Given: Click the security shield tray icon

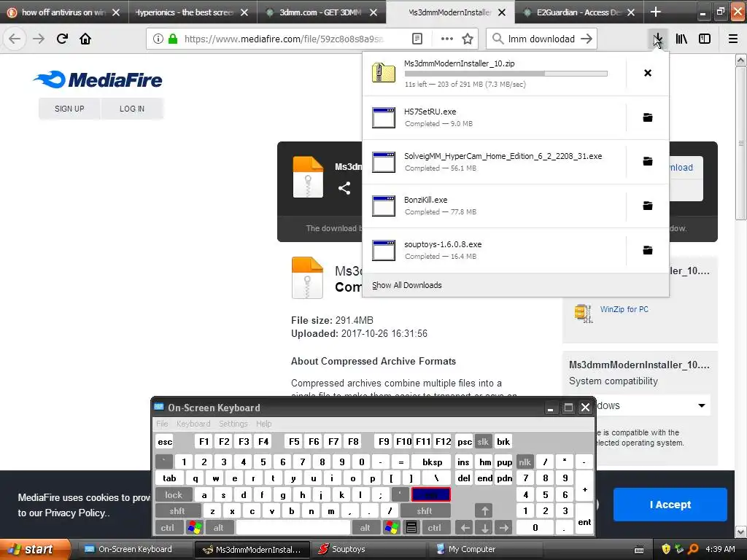Looking at the screenshot, I should click(x=666, y=549).
